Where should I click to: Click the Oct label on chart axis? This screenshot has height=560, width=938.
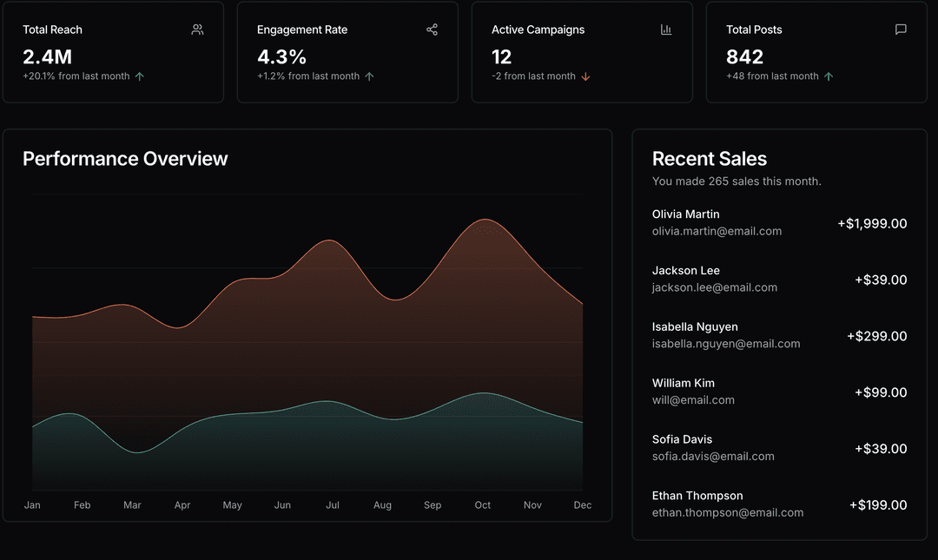point(482,505)
